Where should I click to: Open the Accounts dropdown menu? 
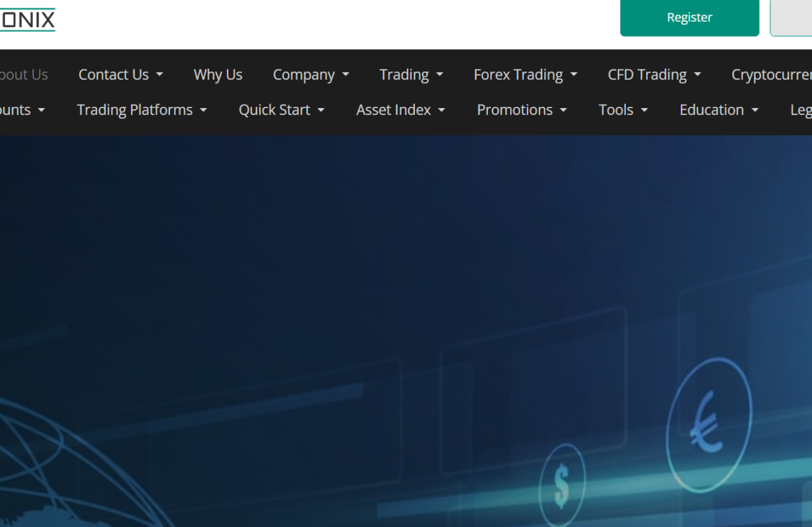(22, 110)
